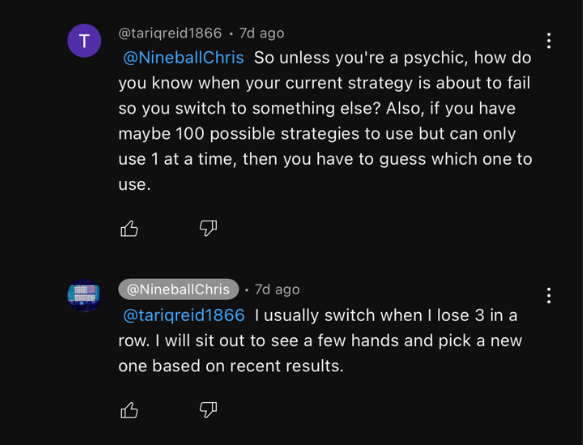Follow blue @NineballChris mention in first comment
The width and height of the screenshot is (583, 445).
tap(183, 58)
